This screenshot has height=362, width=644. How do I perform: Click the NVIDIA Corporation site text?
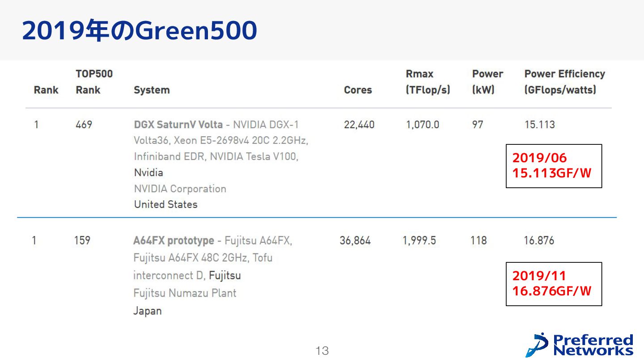point(180,189)
